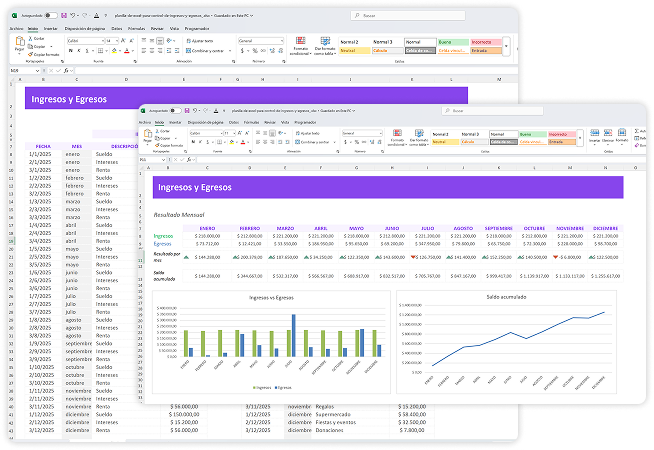Click Ajustar texto in the front window
This screenshot has height=450, width=654.
coord(307,133)
